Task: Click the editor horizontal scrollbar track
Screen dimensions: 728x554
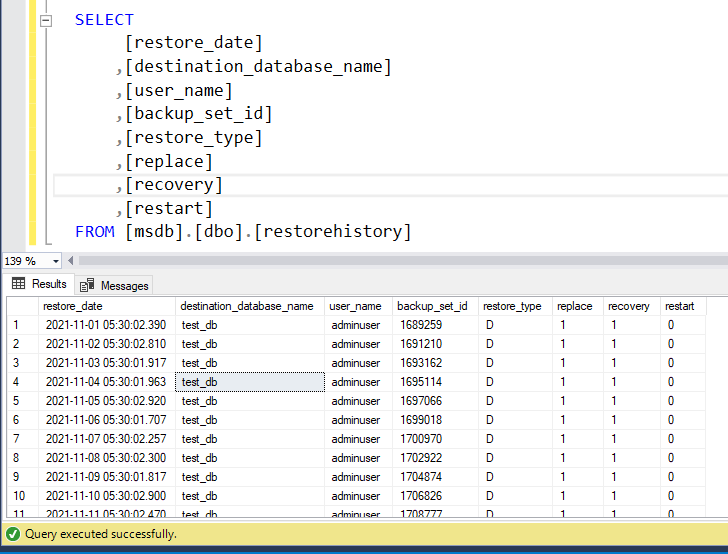Action: [x=403, y=261]
